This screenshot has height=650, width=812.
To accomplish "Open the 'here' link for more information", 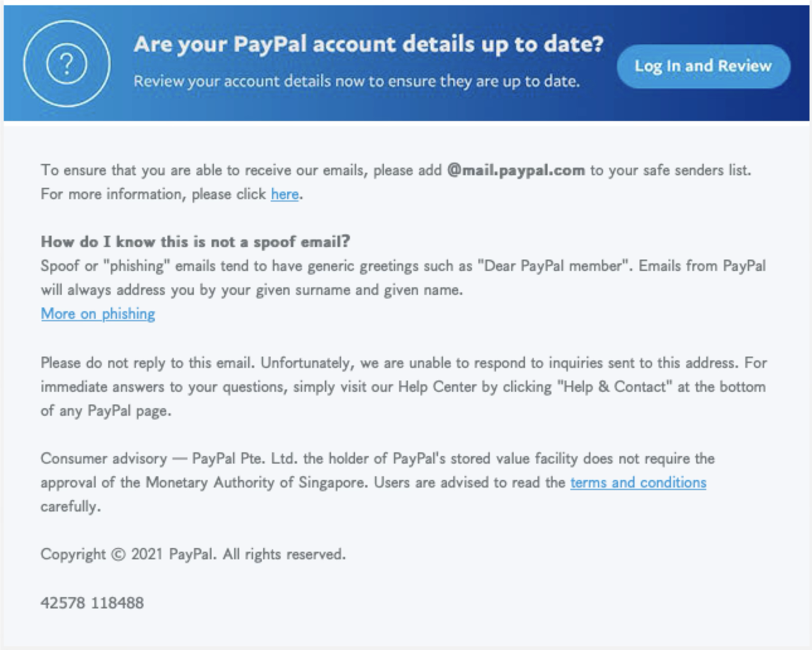I will 285,195.
